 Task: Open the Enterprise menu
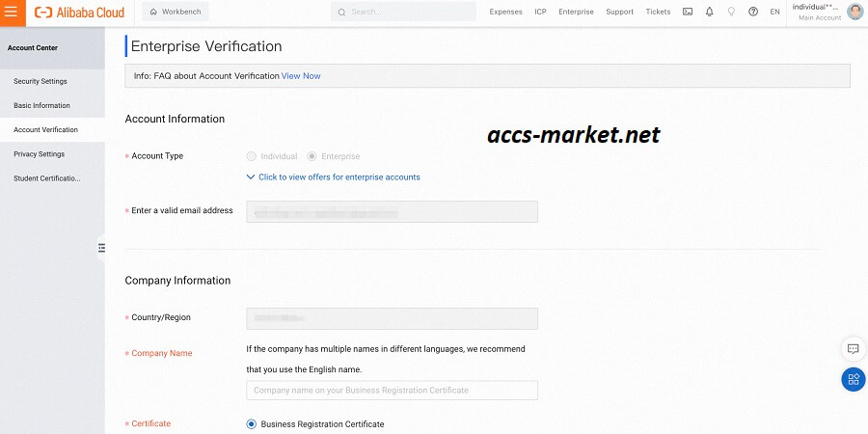[577, 12]
